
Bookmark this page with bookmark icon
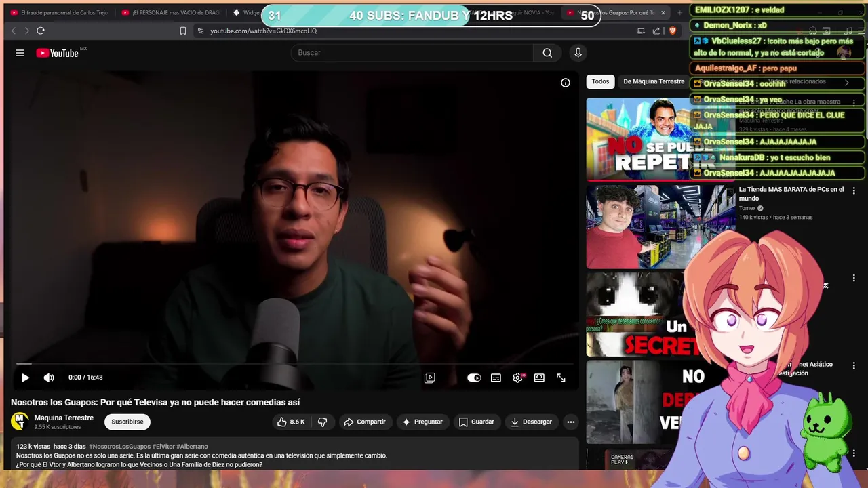click(183, 30)
